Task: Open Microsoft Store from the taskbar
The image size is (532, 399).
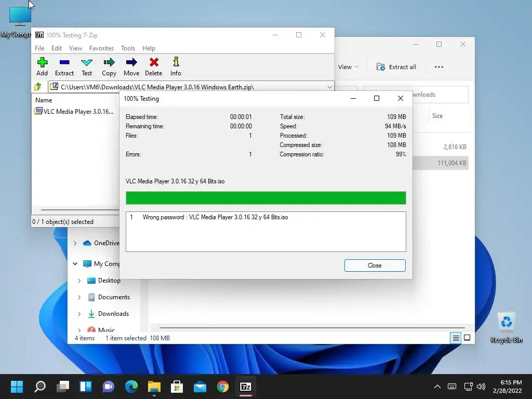Action: 177,387
